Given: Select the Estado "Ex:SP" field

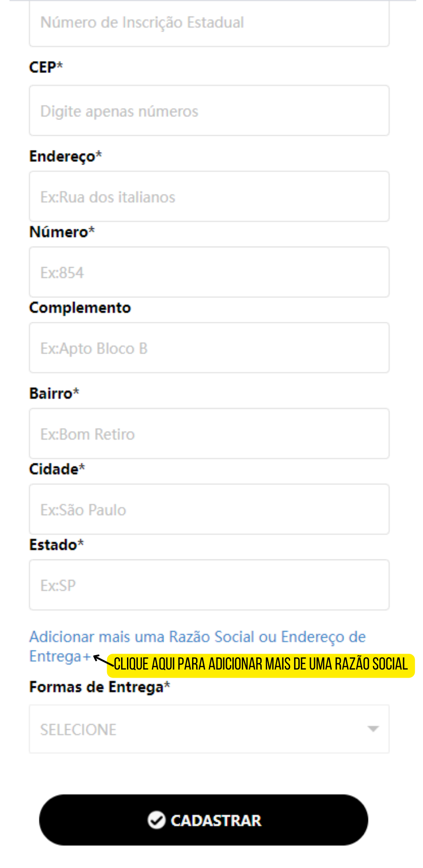Looking at the screenshot, I should (x=209, y=585).
